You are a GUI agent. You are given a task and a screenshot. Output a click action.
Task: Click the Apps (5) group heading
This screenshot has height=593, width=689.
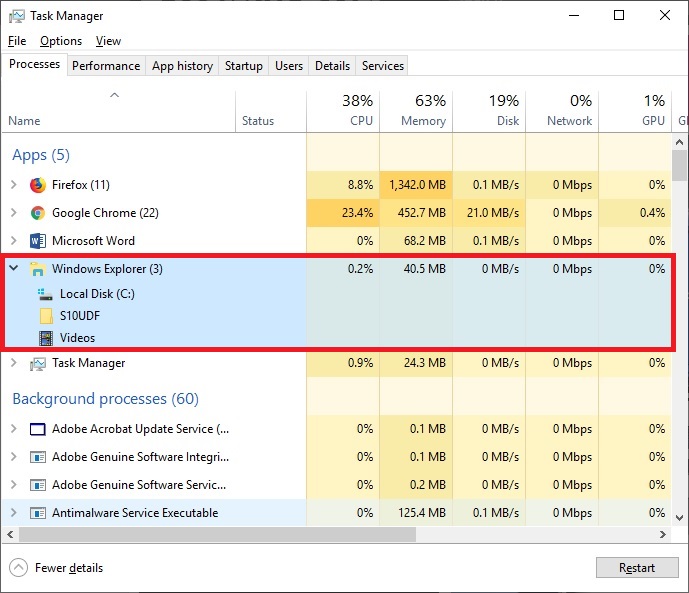[41, 155]
